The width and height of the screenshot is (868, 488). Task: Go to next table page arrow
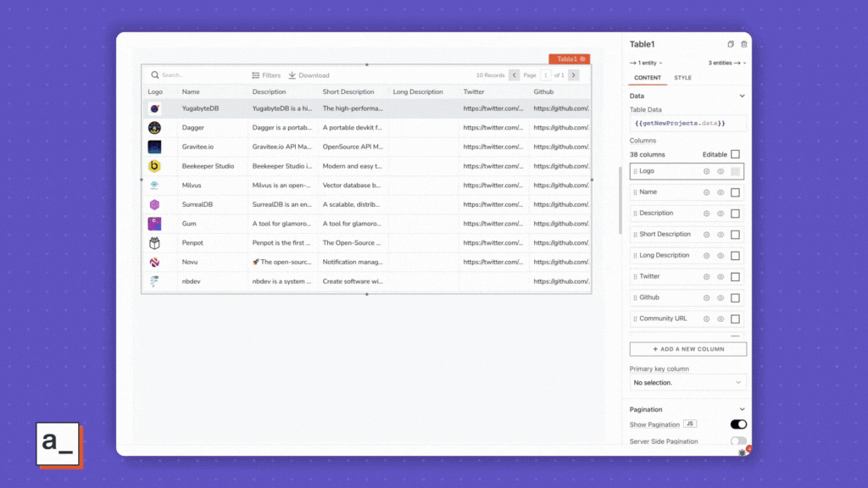(x=574, y=75)
